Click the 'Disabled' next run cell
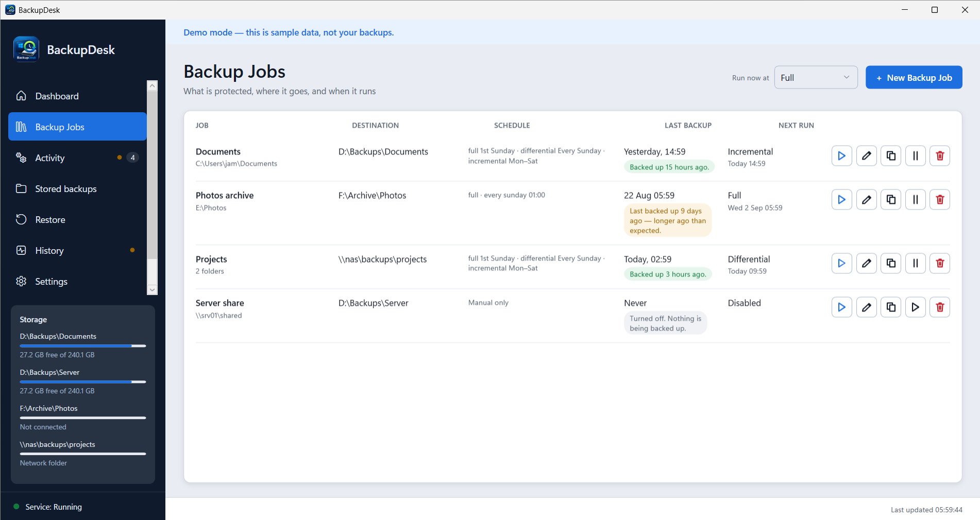The height and width of the screenshot is (520, 980). pyautogui.click(x=744, y=303)
